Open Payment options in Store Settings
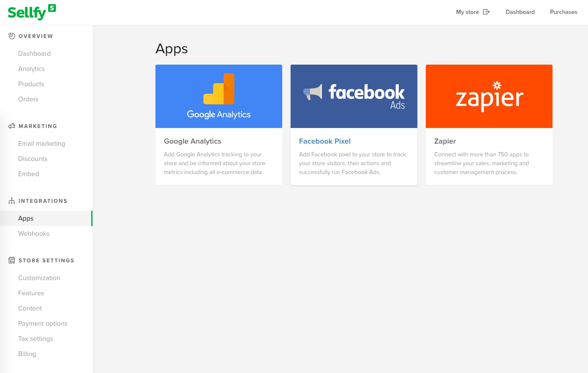The width and height of the screenshot is (588, 373). (x=43, y=324)
